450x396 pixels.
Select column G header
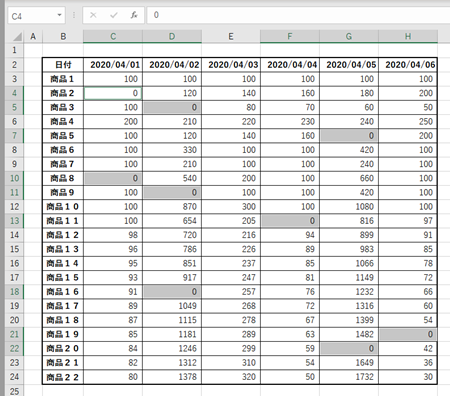[349, 36]
